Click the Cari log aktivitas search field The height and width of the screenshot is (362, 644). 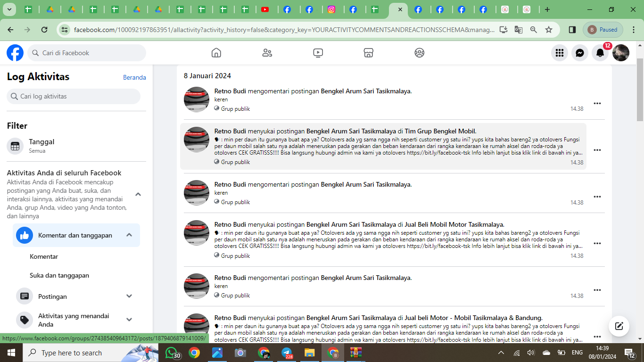tap(74, 96)
